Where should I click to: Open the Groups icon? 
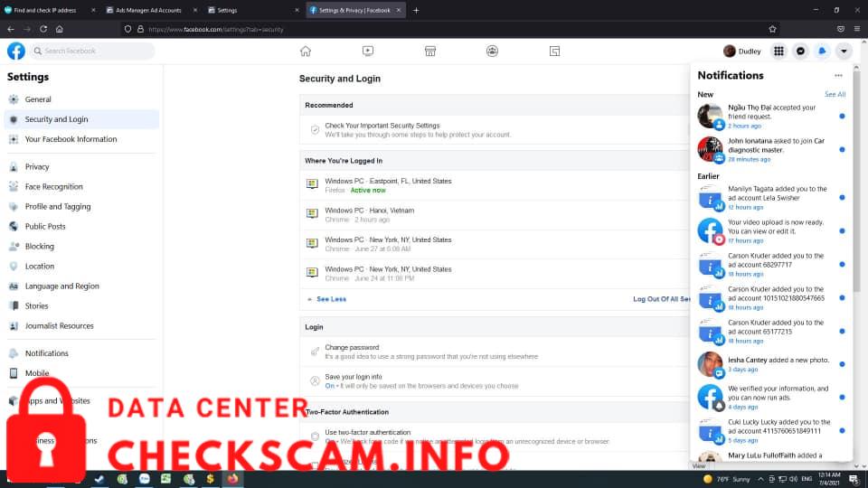click(x=492, y=51)
